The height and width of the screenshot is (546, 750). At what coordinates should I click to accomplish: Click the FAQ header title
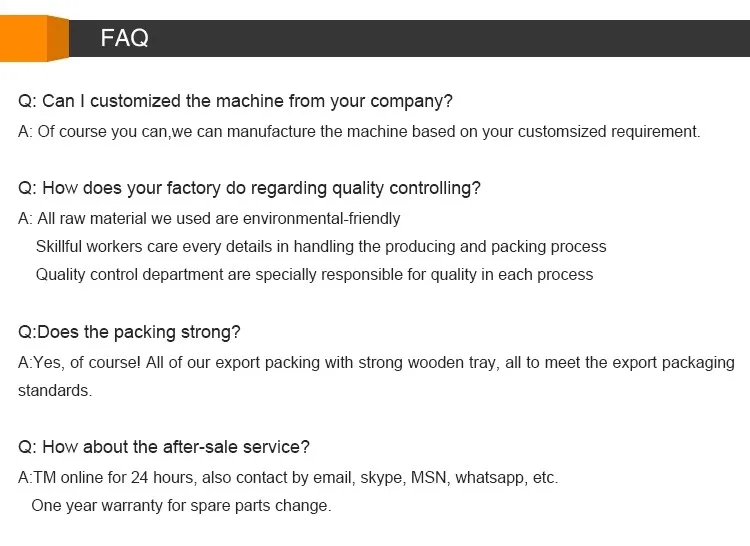tap(124, 39)
